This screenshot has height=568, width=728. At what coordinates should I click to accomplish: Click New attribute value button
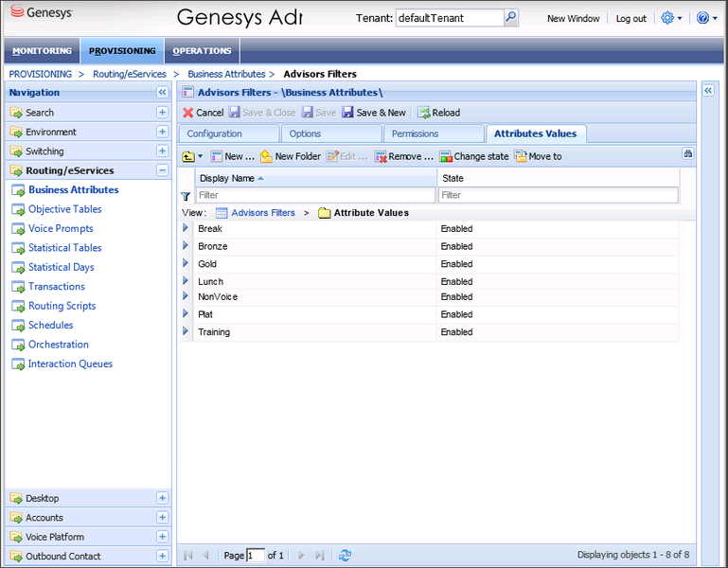click(x=233, y=156)
